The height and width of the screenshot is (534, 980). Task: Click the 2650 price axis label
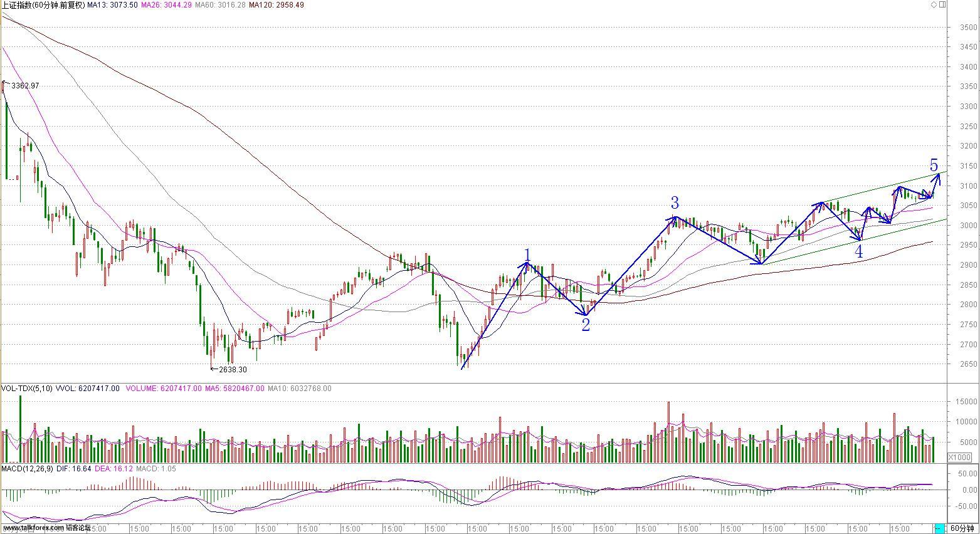tap(968, 364)
